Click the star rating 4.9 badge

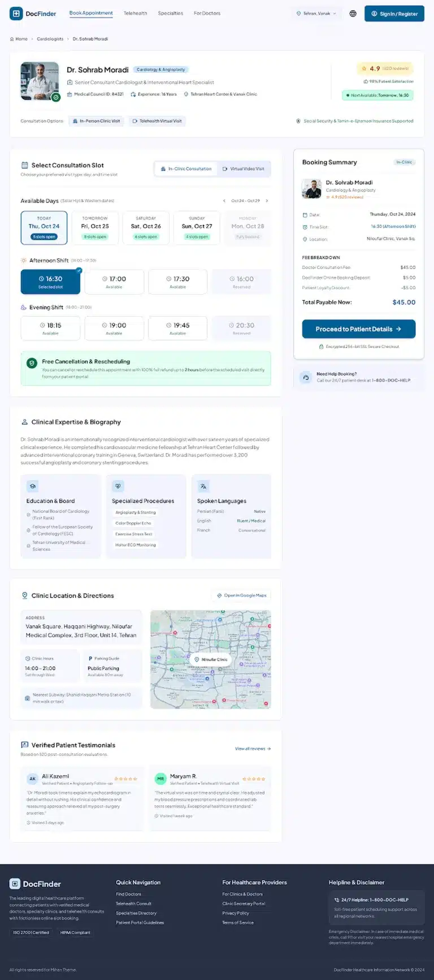pos(385,68)
